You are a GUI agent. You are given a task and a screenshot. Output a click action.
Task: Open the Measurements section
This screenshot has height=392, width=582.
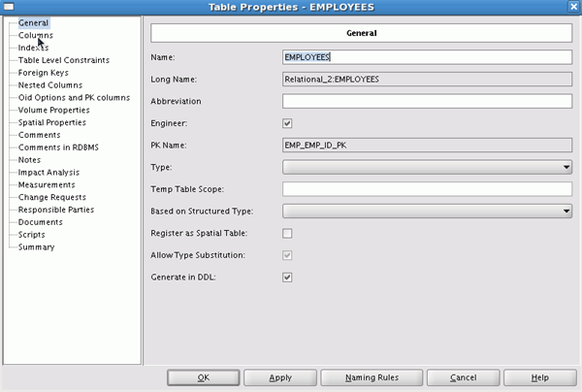coord(47,185)
